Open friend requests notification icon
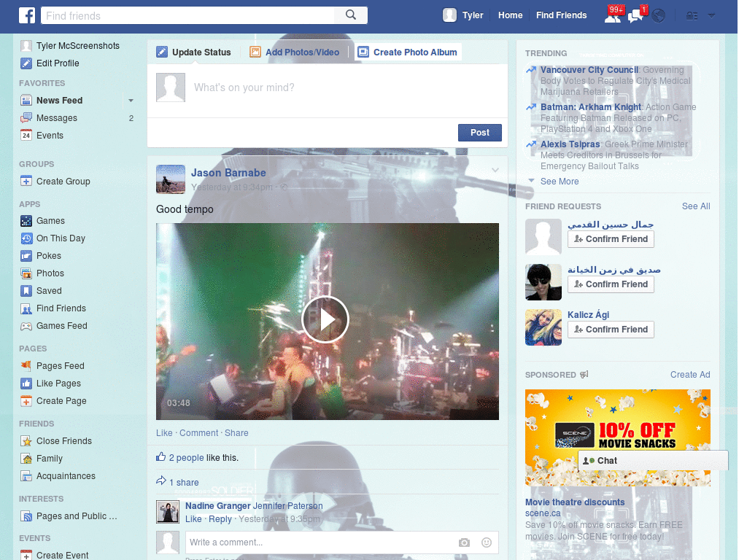The height and width of the screenshot is (560, 747). (x=613, y=15)
